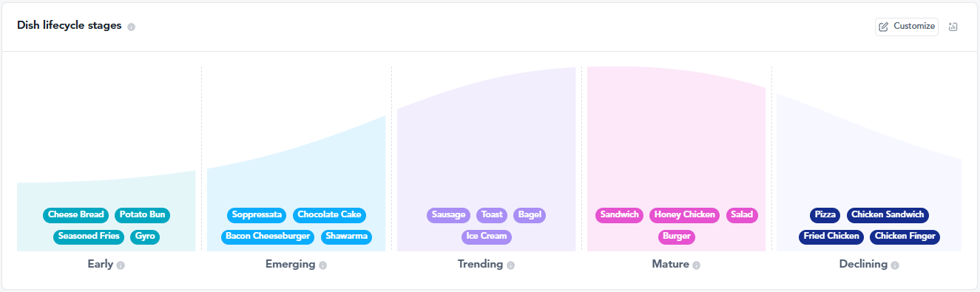This screenshot has width=980, height=292.
Task: Click the info icon next to Declining
Action: [895, 265]
